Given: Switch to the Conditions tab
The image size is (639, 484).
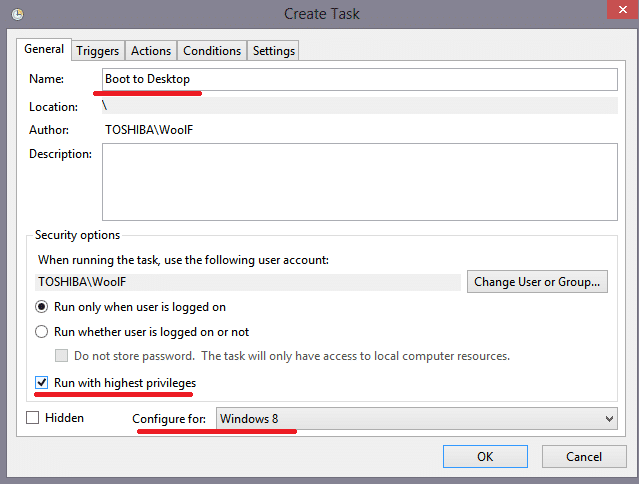Looking at the screenshot, I should 212,51.
